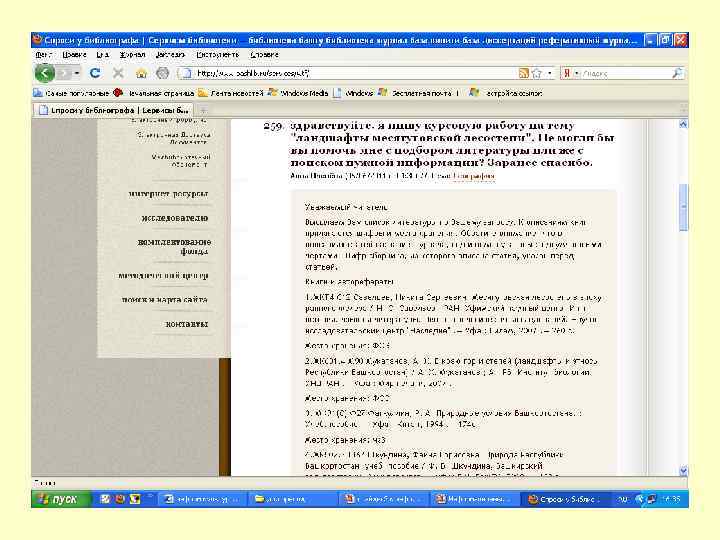720x540 pixels.
Task: Reload the page with the blue refresh icon
Action: click(95, 73)
